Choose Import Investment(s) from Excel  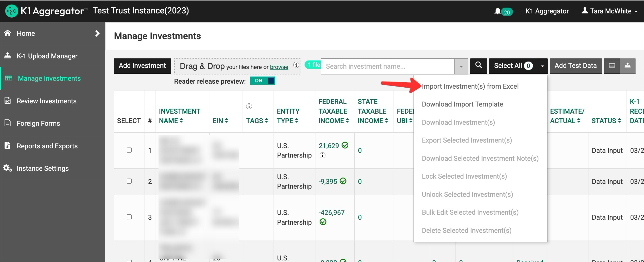click(x=470, y=86)
